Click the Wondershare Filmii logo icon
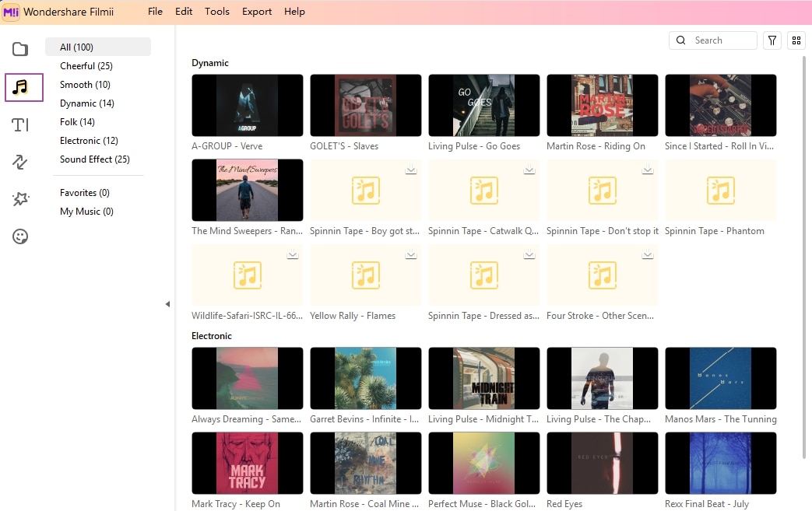This screenshot has height=511, width=812. click(x=11, y=12)
